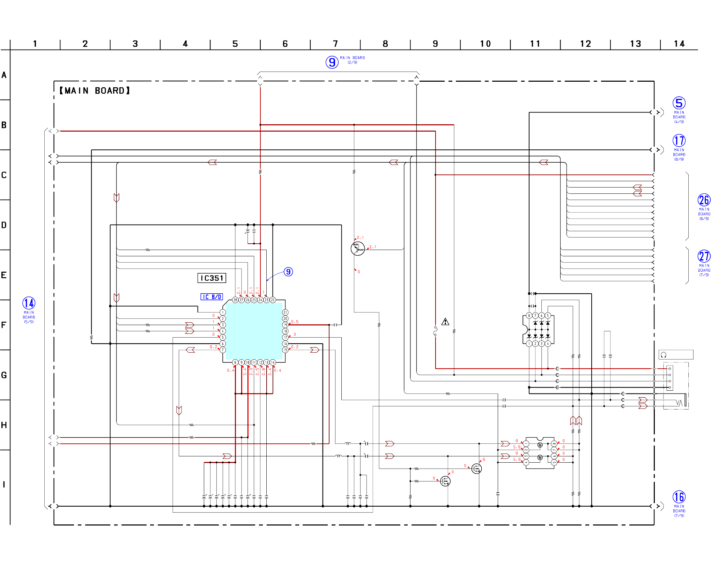Click column header 7 on the ruler

tap(335, 44)
